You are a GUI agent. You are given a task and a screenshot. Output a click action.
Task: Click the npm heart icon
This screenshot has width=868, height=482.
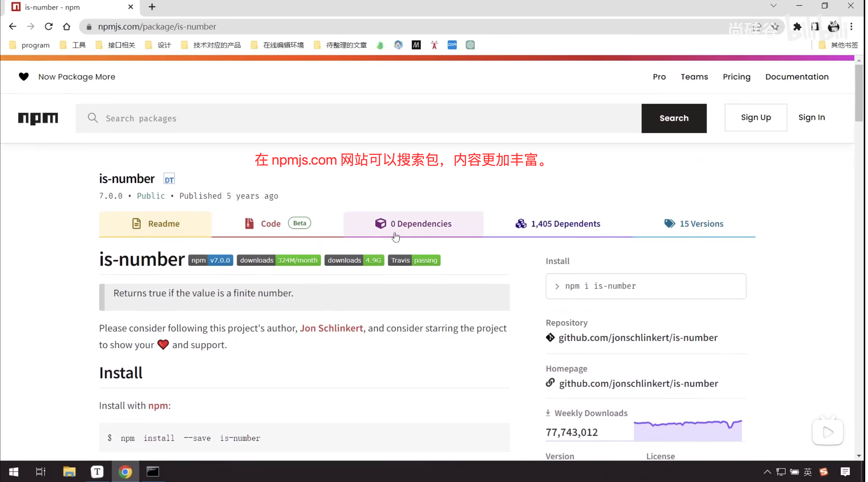click(23, 76)
